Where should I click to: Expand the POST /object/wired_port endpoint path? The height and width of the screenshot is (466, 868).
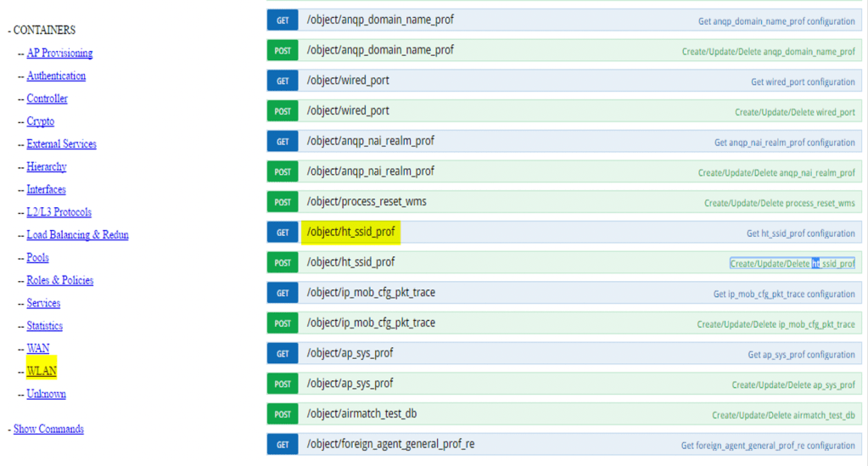[348, 111]
